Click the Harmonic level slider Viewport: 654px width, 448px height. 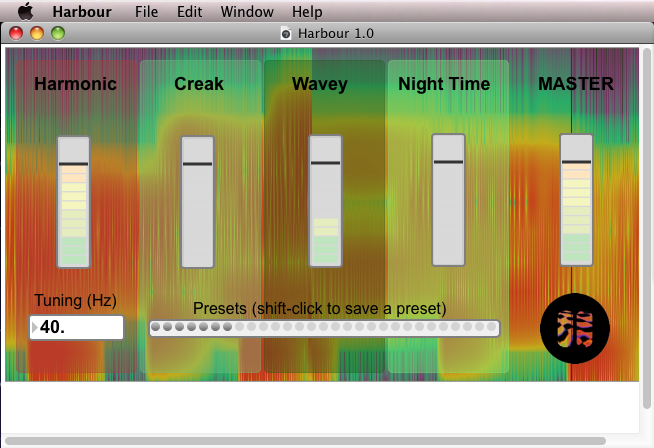73,202
